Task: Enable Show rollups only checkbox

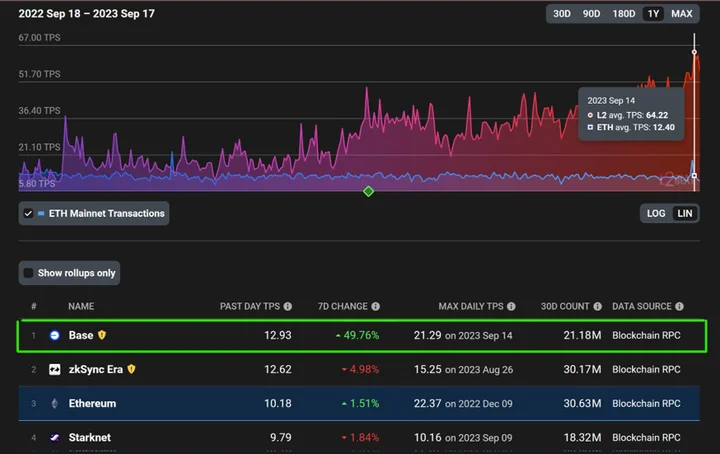Action: [28, 273]
